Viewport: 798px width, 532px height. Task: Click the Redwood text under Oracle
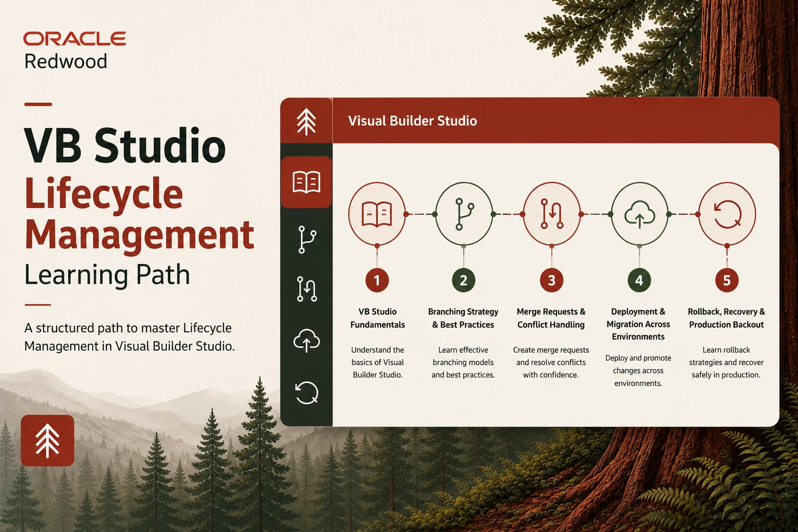click(65, 61)
